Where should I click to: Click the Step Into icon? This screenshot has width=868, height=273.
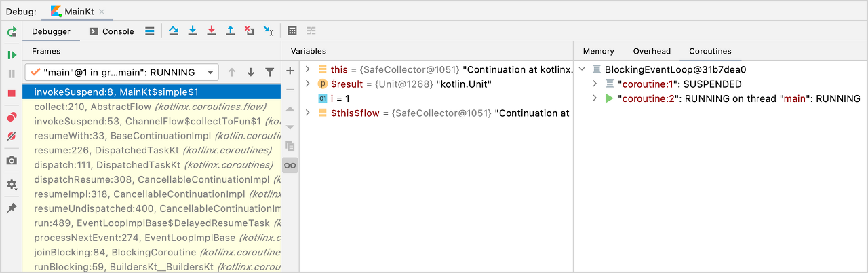193,31
